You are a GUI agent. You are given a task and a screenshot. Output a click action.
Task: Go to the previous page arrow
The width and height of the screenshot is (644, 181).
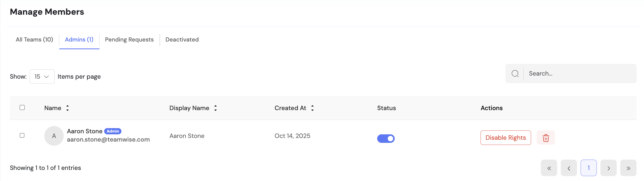coord(569,168)
